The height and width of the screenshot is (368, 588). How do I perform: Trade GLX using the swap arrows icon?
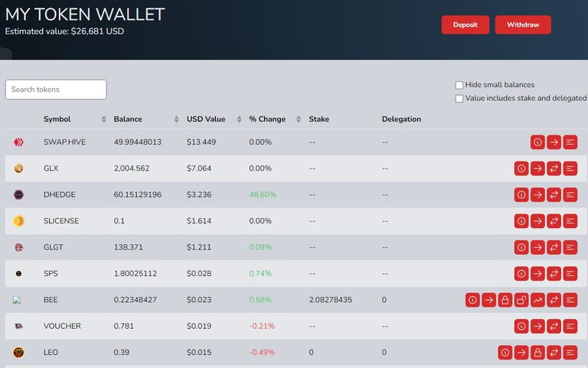click(x=554, y=168)
